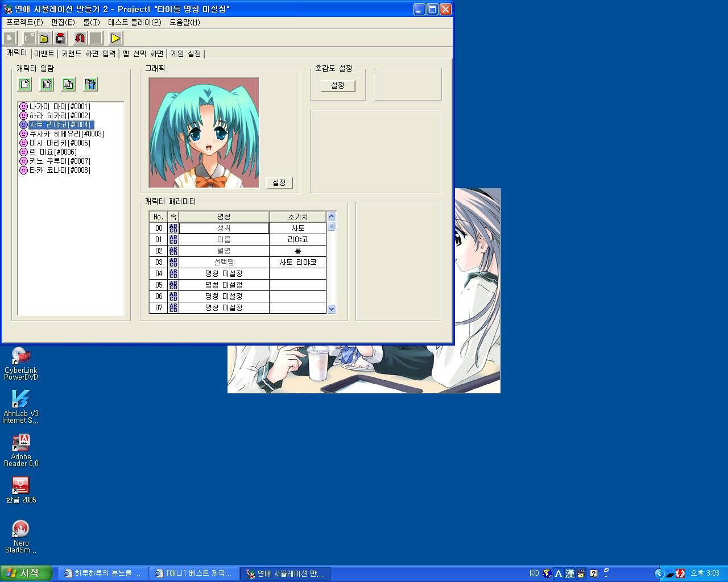Click the new character blank page icon

25,84
